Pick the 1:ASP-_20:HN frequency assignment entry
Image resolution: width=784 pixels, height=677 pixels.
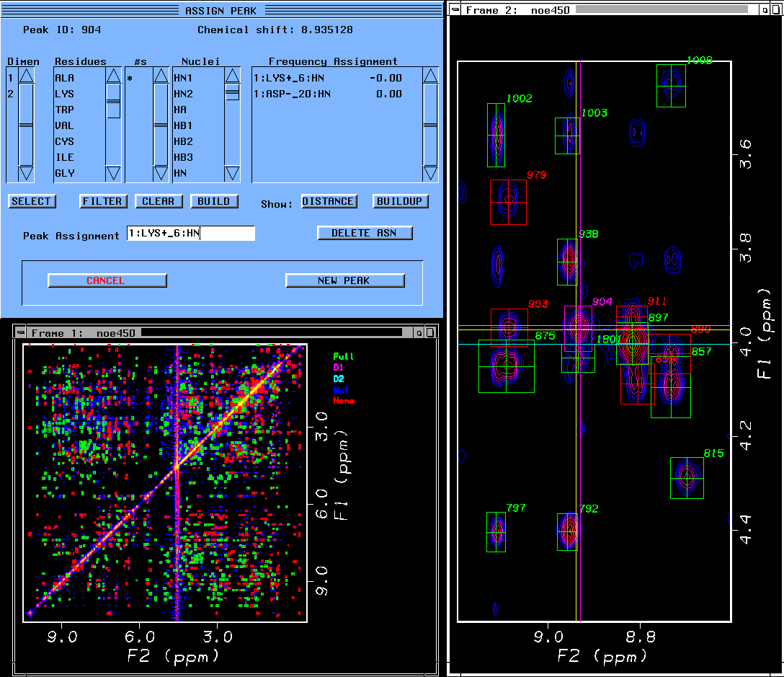[293, 94]
